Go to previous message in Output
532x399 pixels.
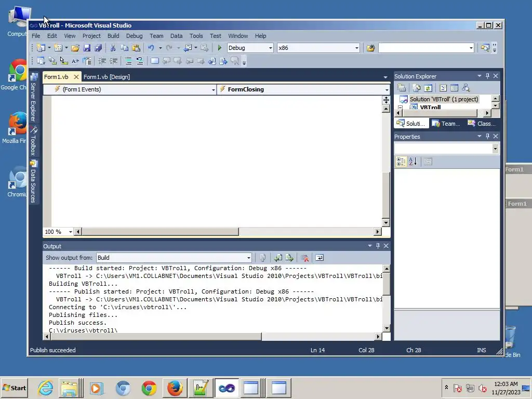click(x=278, y=258)
